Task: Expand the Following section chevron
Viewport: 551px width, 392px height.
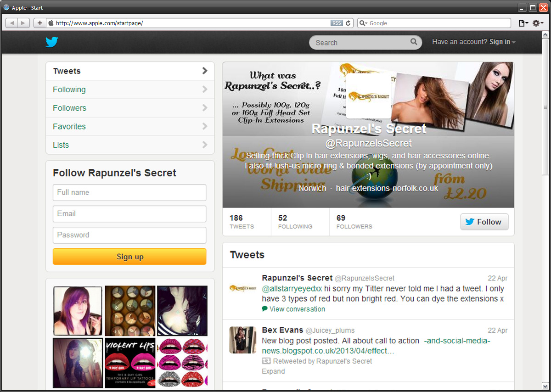Action: 205,90
